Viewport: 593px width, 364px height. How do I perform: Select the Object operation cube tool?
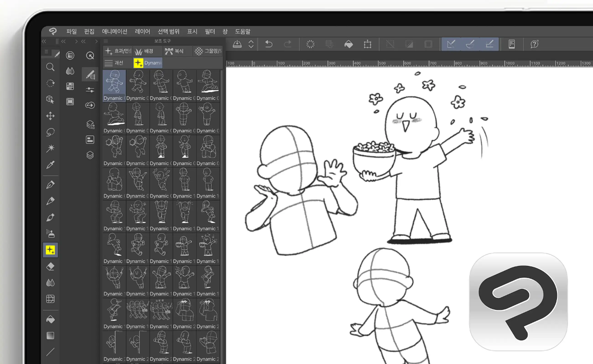point(50,99)
